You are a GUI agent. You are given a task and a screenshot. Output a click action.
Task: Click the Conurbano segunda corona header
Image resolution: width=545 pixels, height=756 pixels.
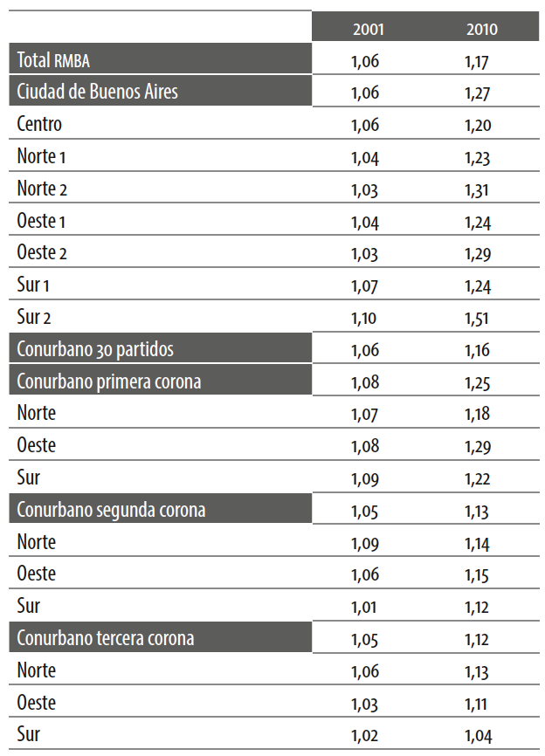coord(111,509)
